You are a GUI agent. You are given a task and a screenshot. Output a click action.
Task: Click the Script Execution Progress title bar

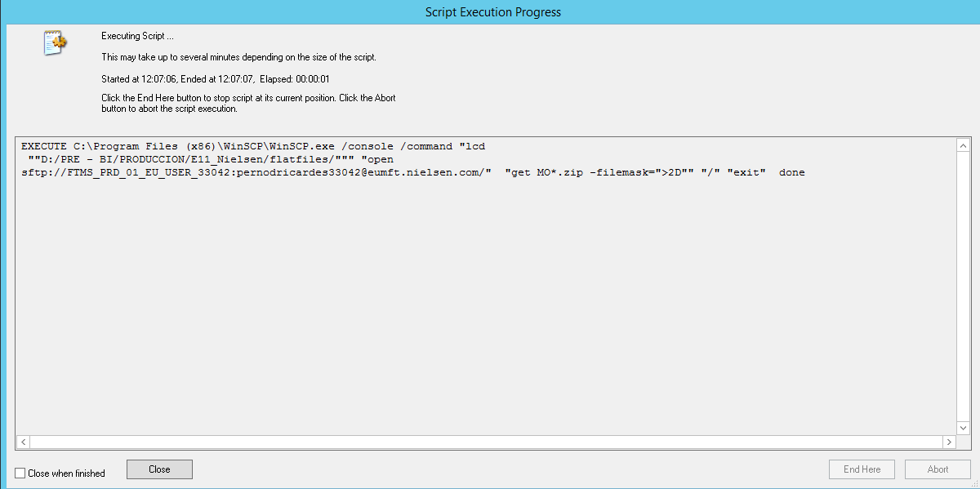point(492,12)
